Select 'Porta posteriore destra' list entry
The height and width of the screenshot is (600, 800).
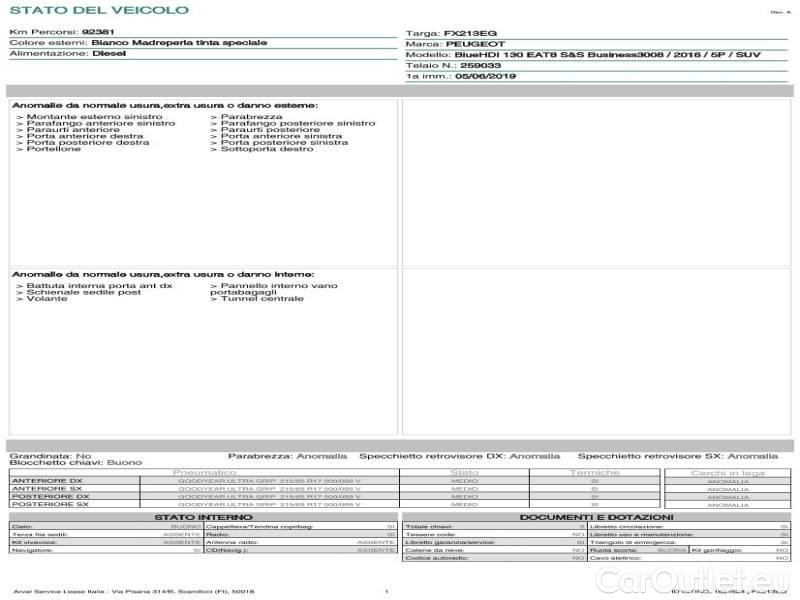click(x=88, y=142)
